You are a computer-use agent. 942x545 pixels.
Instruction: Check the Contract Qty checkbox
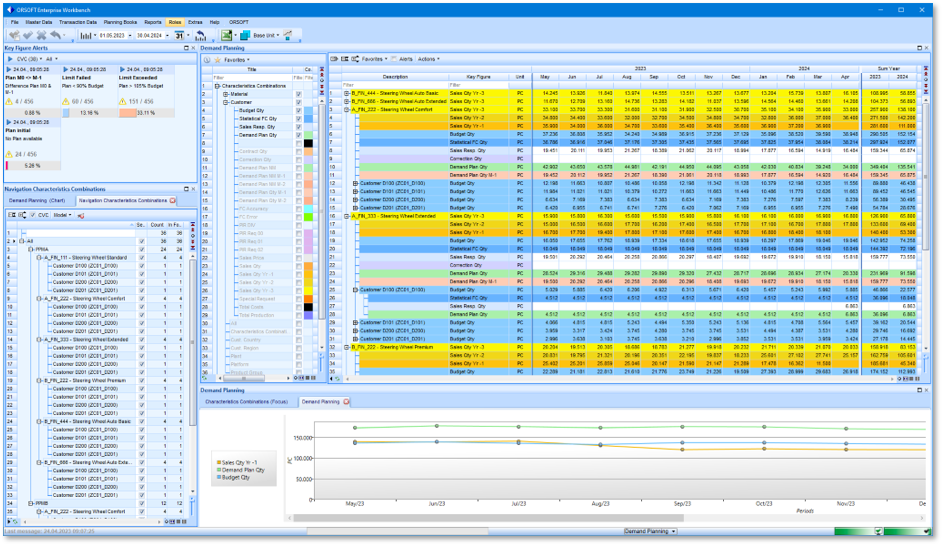(x=299, y=151)
